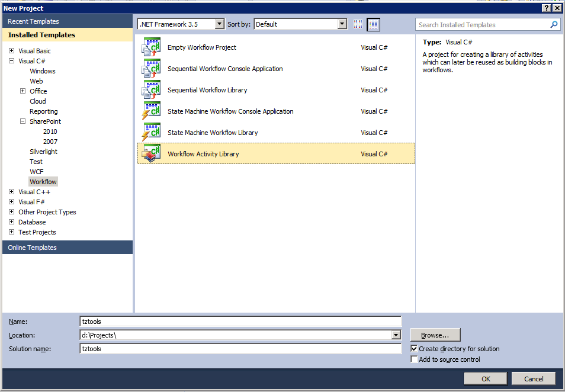Expand the Visual Basic tree node

tap(11, 51)
